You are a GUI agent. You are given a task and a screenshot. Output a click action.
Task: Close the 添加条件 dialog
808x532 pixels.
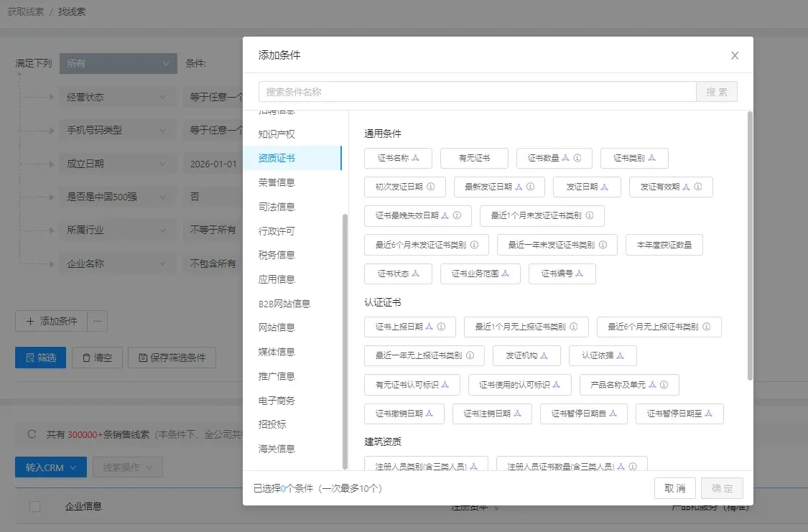click(735, 55)
